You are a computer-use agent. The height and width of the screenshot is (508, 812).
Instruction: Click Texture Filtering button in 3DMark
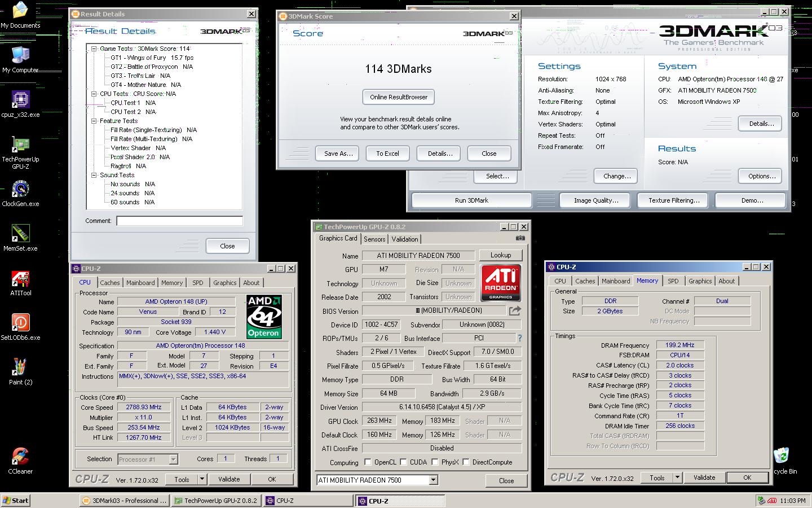point(674,200)
